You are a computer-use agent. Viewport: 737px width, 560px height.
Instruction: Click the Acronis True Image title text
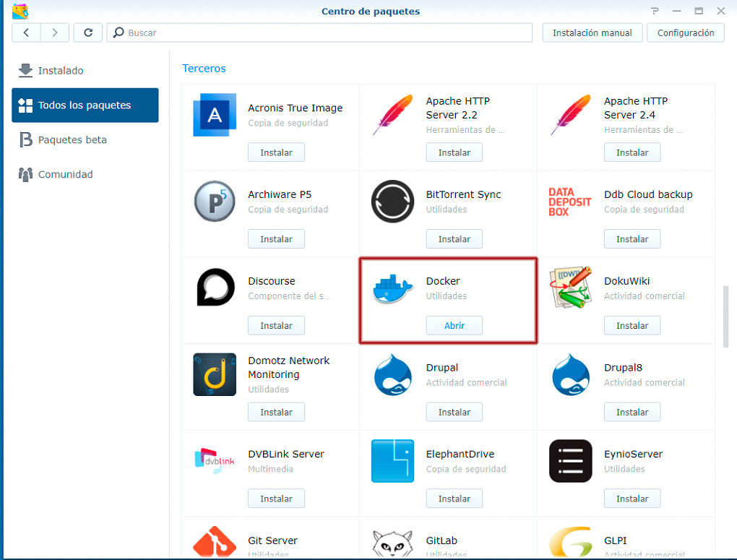[296, 108]
